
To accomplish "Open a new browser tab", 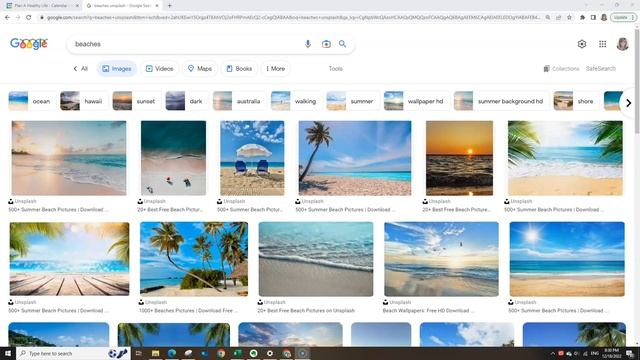I will [169, 6].
